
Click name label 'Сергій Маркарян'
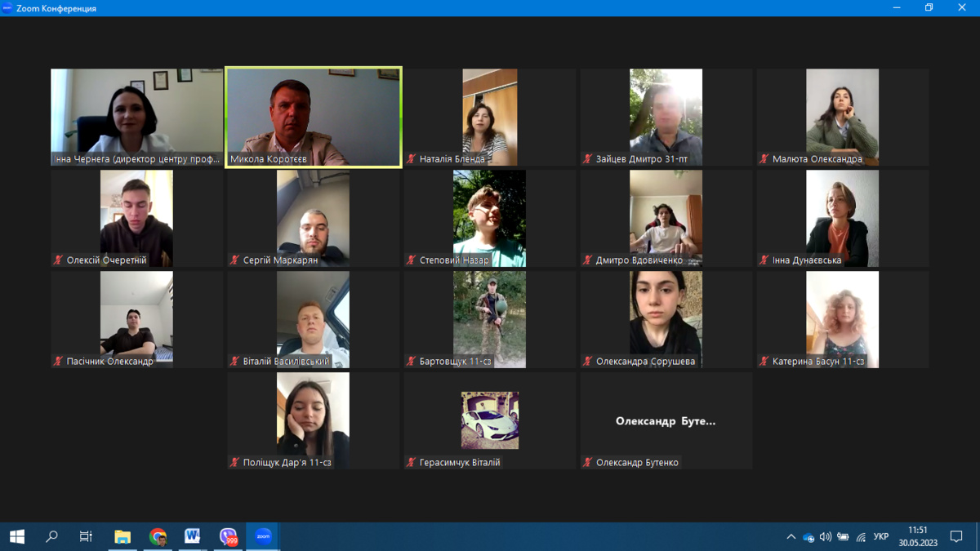click(280, 260)
